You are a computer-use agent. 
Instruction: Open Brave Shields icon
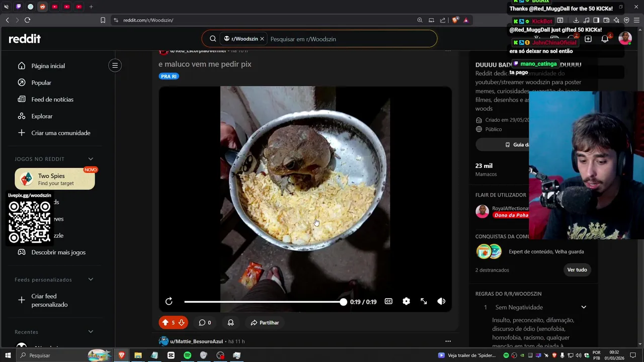[x=455, y=20]
